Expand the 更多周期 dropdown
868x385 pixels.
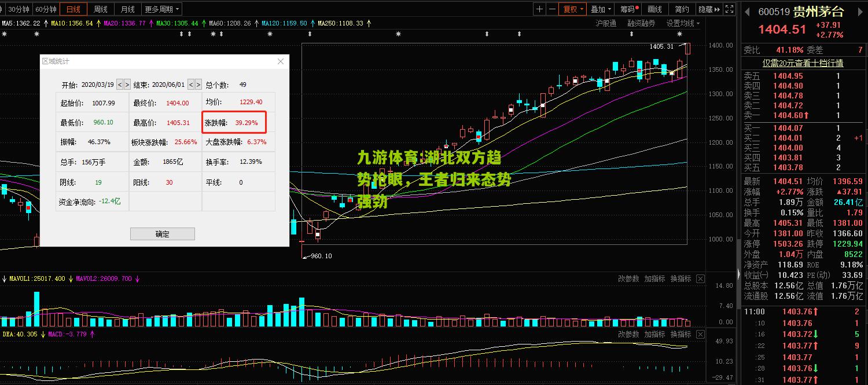coord(161,9)
